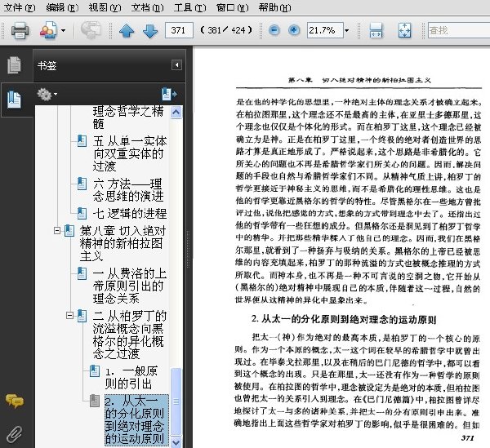Click gray bookmark icon beside 2. 从太一
This screenshot has width=490, height=448.
95,401
